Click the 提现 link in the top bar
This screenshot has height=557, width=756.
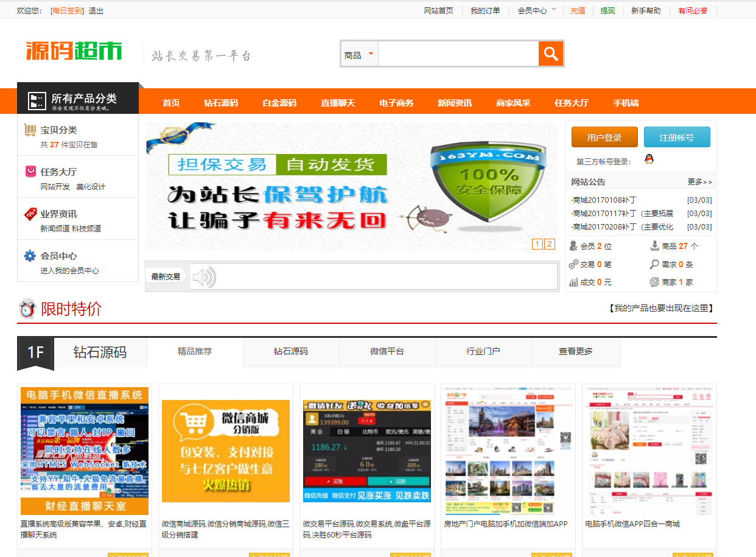[x=607, y=10]
